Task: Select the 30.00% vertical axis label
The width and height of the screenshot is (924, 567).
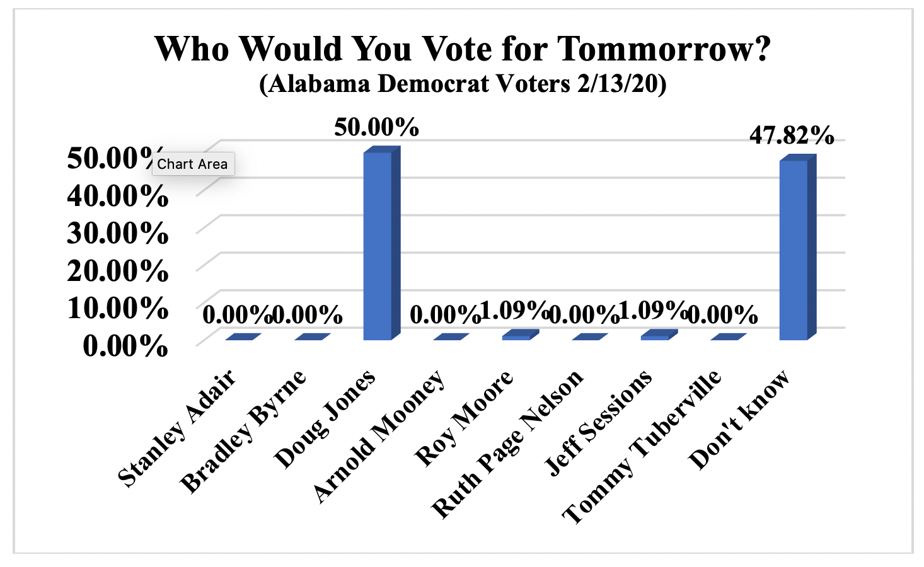Action: click(x=117, y=234)
